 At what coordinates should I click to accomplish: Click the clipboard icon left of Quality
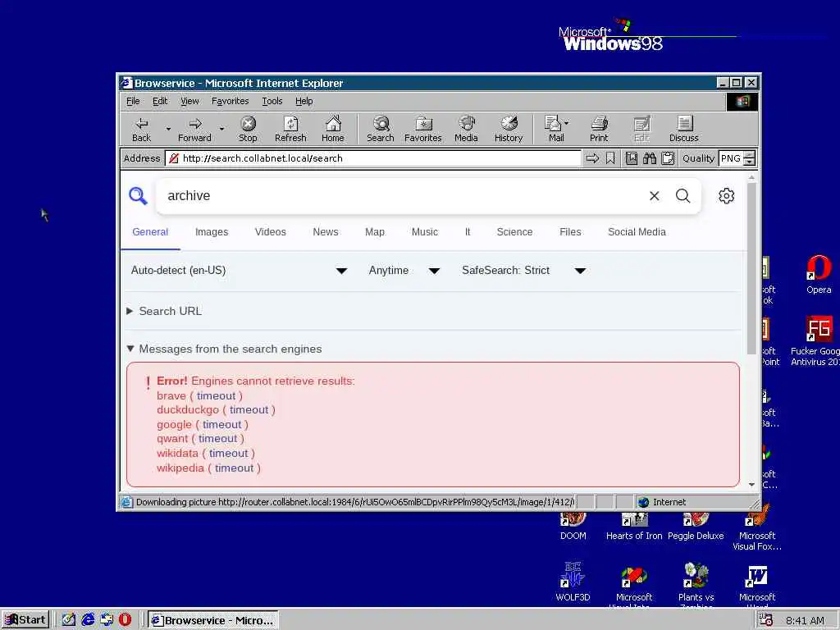(668, 158)
